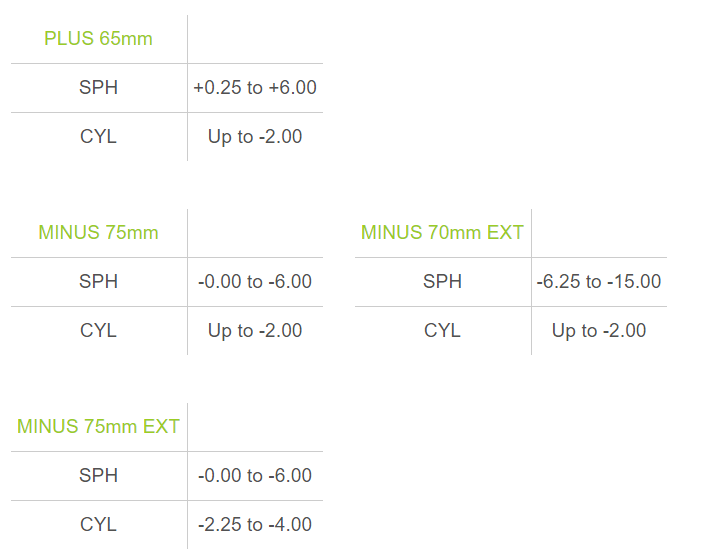703x559 pixels.
Task: Click the CYL label under MINUS 75mm EXT
Action: tap(98, 524)
